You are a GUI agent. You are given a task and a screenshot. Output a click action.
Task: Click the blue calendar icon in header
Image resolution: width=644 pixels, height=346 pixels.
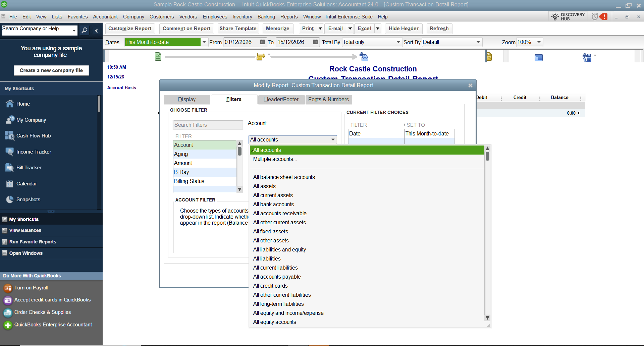click(x=539, y=58)
